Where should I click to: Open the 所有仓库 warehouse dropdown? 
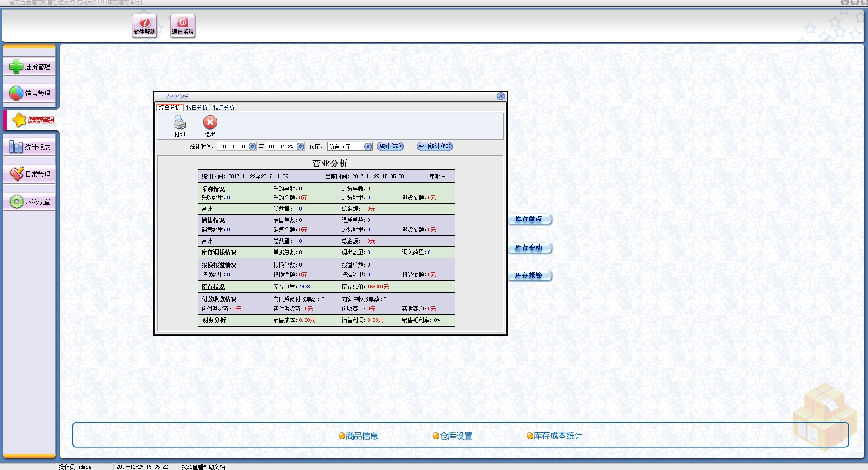(x=368, y=146)
